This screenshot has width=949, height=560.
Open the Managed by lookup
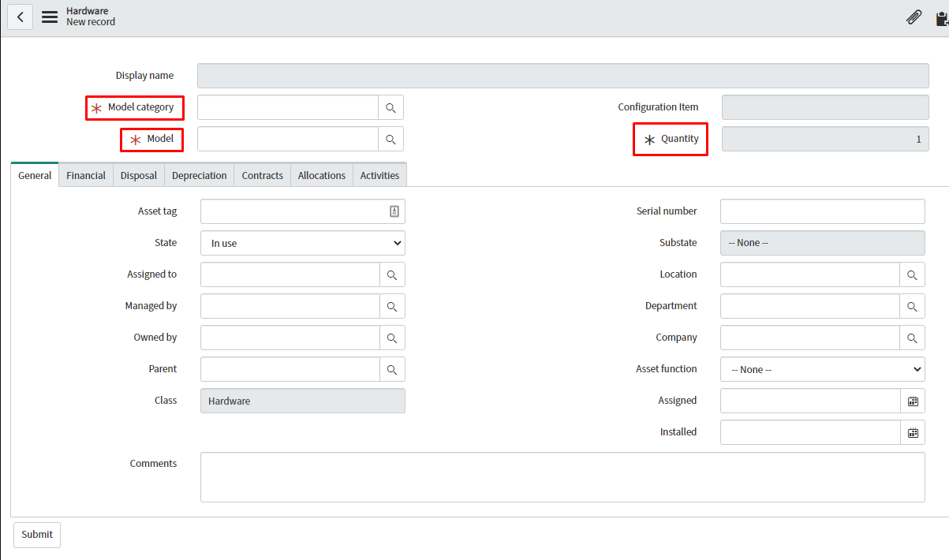[391, 306]
